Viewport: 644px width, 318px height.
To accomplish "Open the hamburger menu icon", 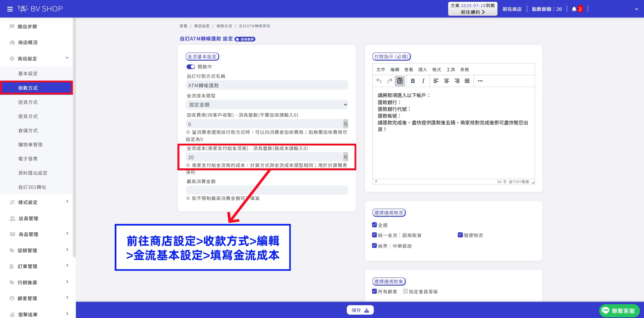I will click(10, 9).
